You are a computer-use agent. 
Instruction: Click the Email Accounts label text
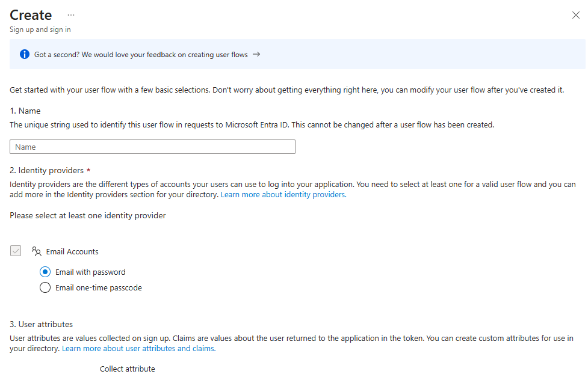coord(72,252)
